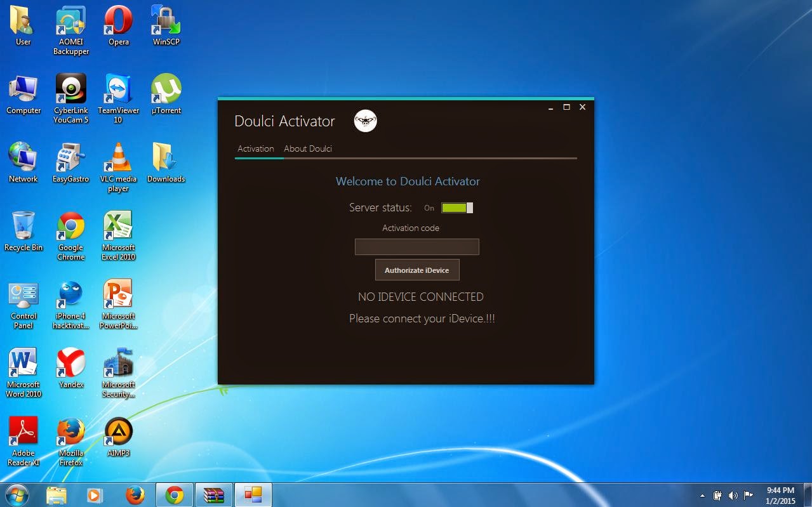
Task: Open Microsoft PowerPoint desktop shortcut
Action: pos(118,304)
